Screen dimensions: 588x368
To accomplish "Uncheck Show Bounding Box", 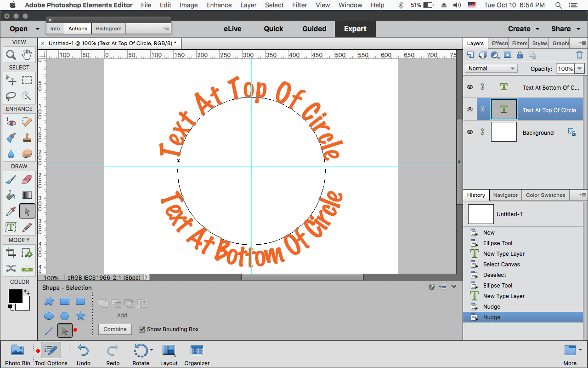I will point(142,329).
